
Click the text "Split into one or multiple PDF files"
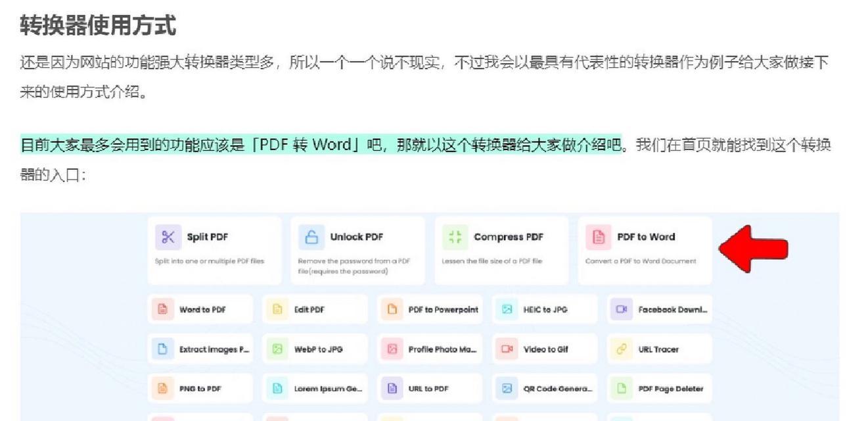point(209,261)
